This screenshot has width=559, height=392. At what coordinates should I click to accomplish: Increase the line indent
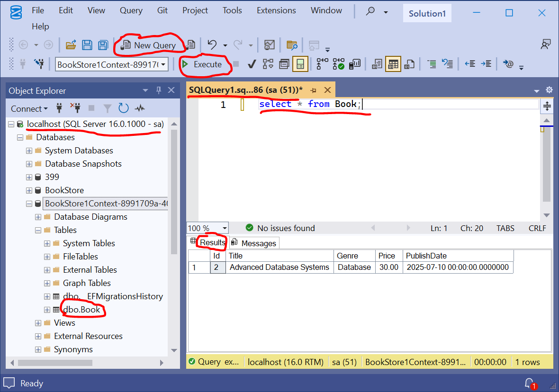pyautogui.click(x=486, y=64)
